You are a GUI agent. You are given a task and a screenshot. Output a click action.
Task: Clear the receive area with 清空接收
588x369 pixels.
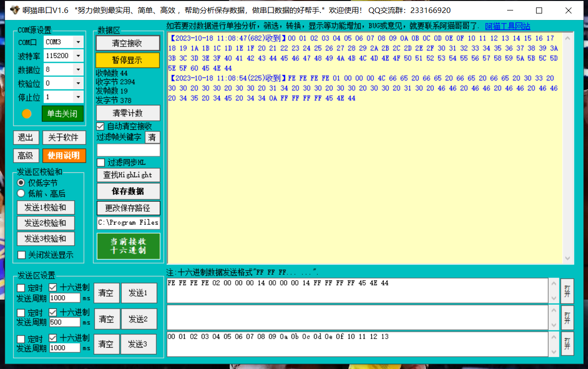pyautogui.click(x=127, y=43)
